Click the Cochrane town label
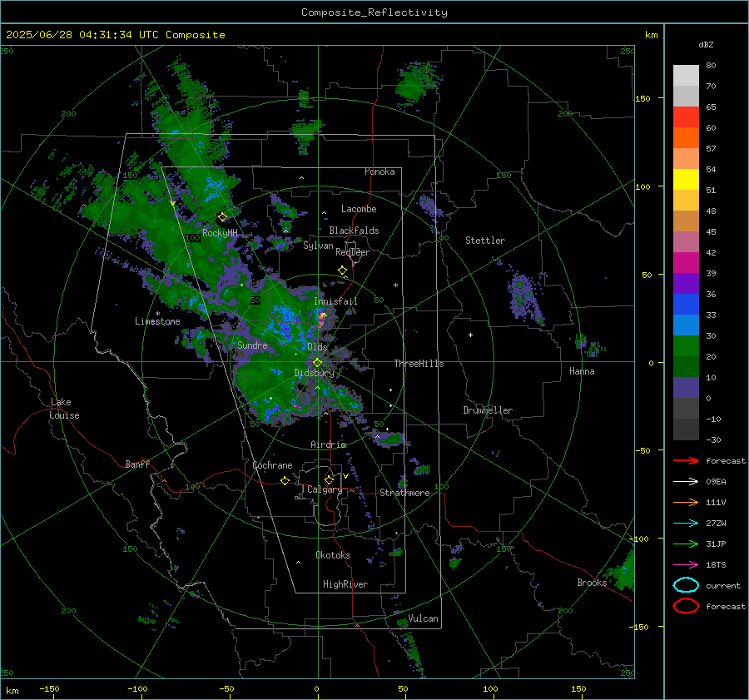Image resolution: width=749 pixels, height=700 pixels. [272, 465]
